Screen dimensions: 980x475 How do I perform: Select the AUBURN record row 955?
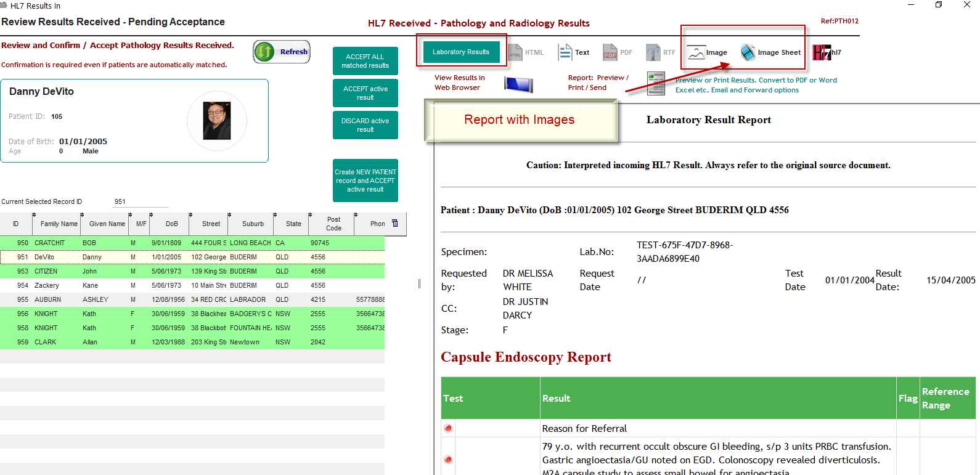[192, 299]
